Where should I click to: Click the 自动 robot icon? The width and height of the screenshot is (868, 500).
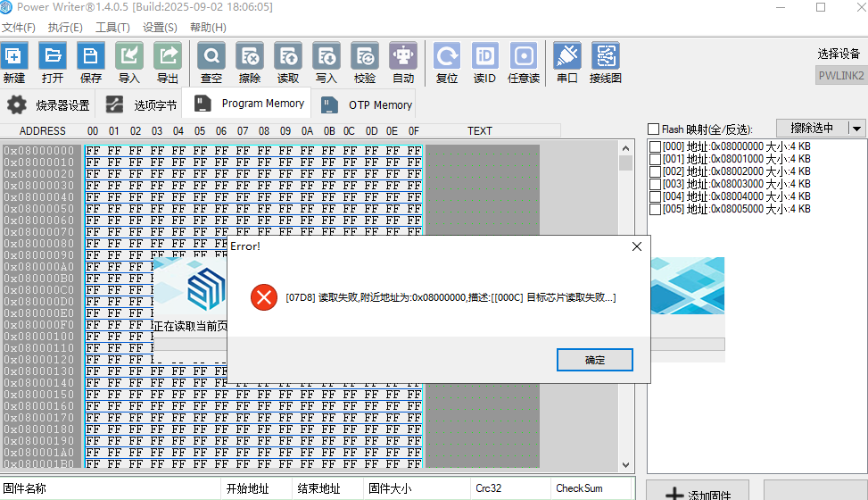point(403,56)
